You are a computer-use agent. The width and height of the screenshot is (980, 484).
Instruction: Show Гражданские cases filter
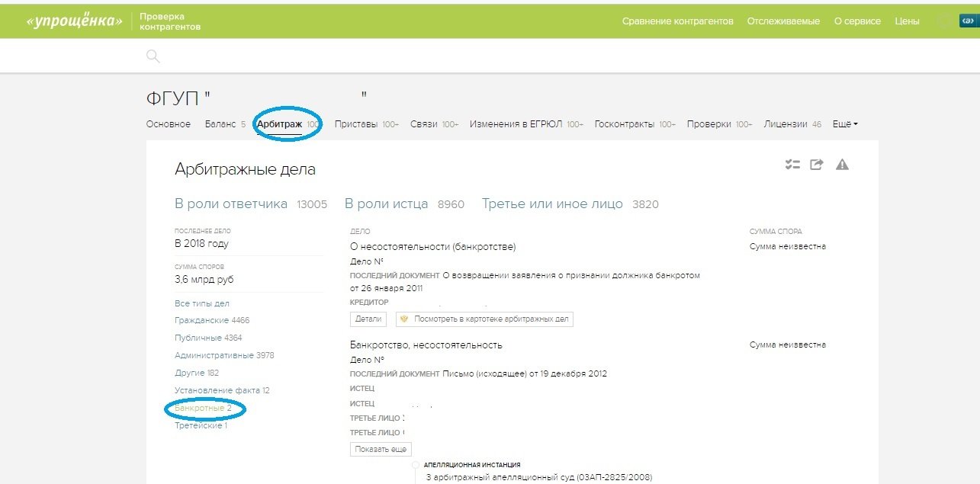point(211,321)
